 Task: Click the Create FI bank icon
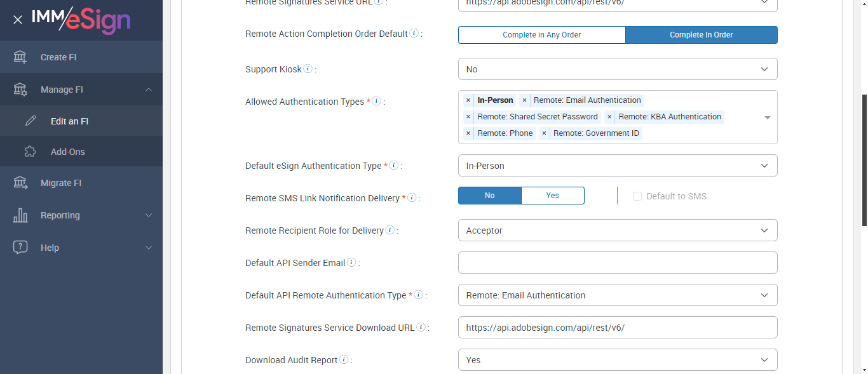point(20,57)
